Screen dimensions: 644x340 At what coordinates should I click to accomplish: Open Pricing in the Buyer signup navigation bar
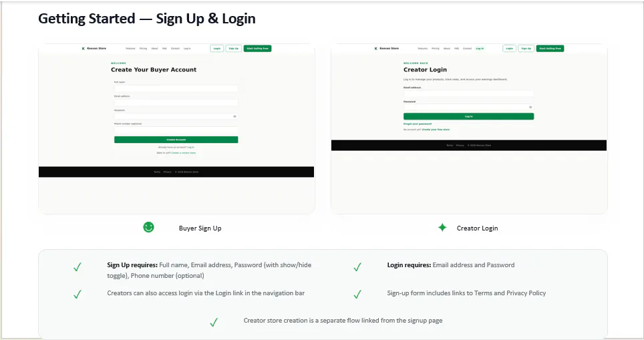(143, 49)
